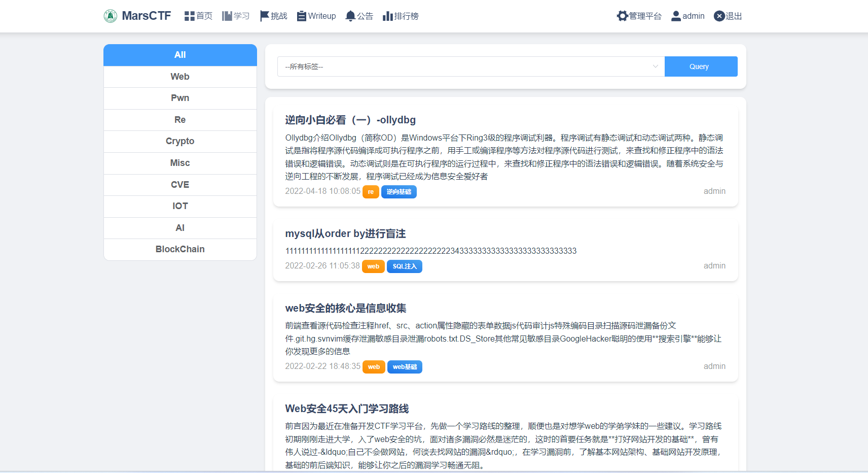Open the 所有标签 tag dropdown
The image size is (868, 473).
pos(471,66)
